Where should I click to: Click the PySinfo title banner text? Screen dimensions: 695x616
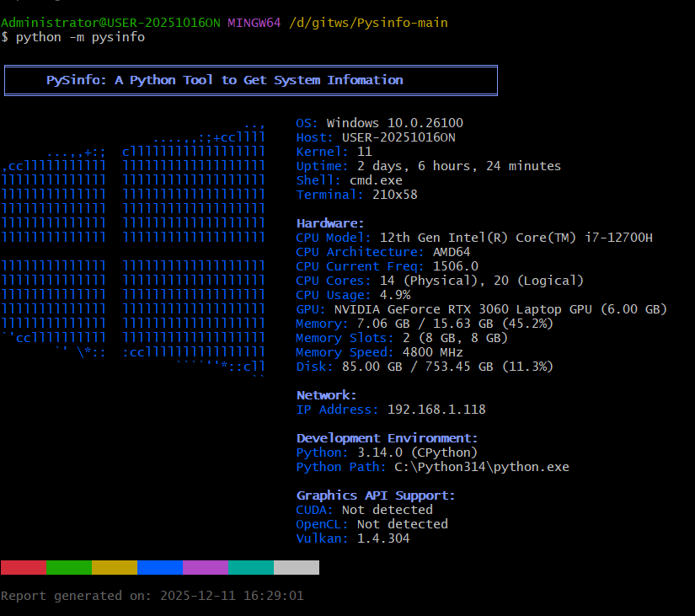[x=225, y=80]
